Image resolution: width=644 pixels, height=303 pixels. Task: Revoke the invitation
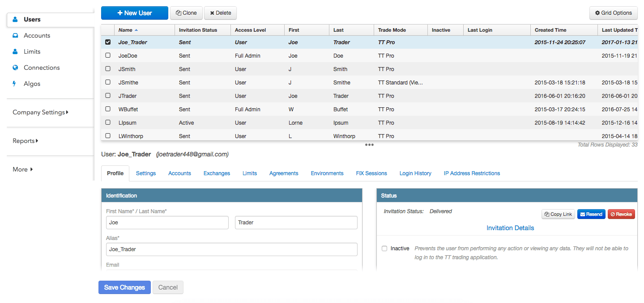pyautogui.click(x=621, y=215)
